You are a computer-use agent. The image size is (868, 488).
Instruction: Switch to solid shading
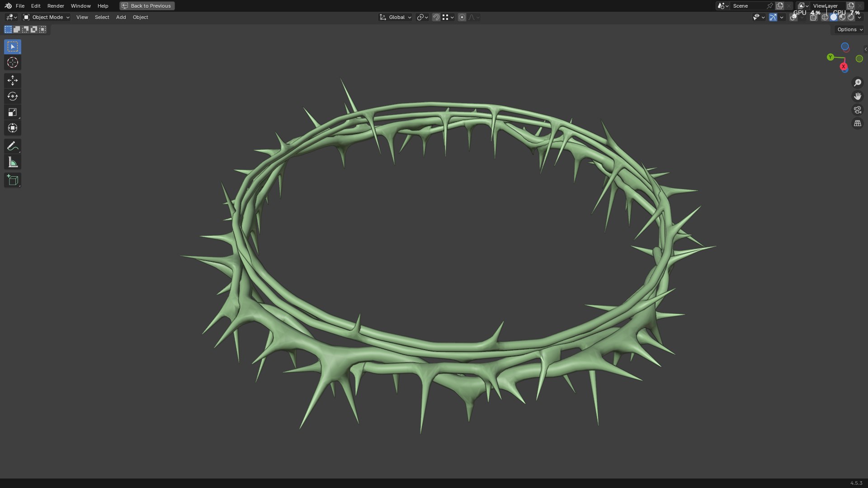click(834, 17)
